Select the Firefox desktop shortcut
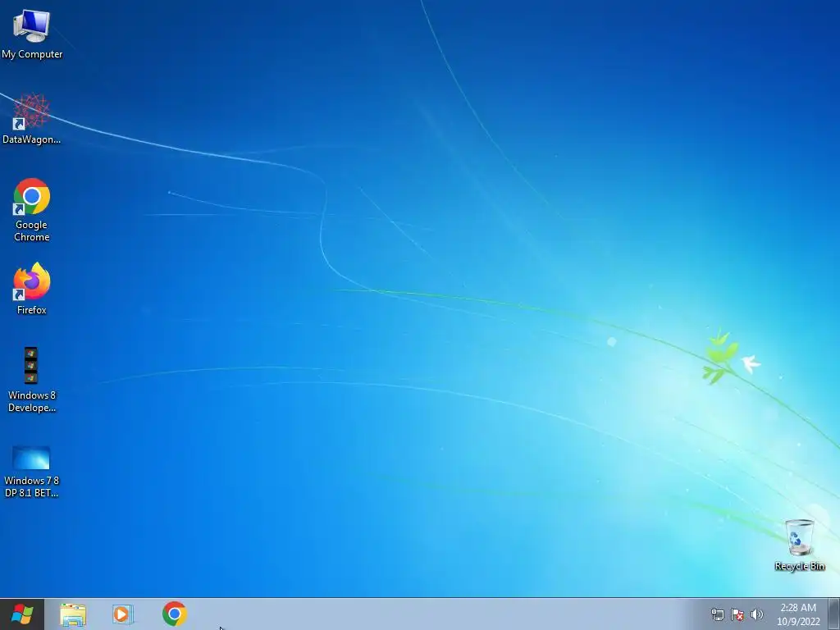 (x=32, y=281)
